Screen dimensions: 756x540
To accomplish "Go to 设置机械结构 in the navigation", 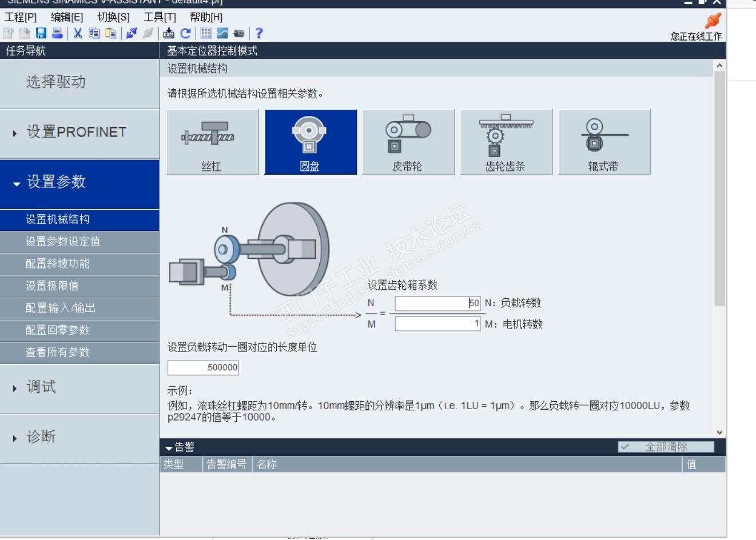I will (x=79, y=220).
